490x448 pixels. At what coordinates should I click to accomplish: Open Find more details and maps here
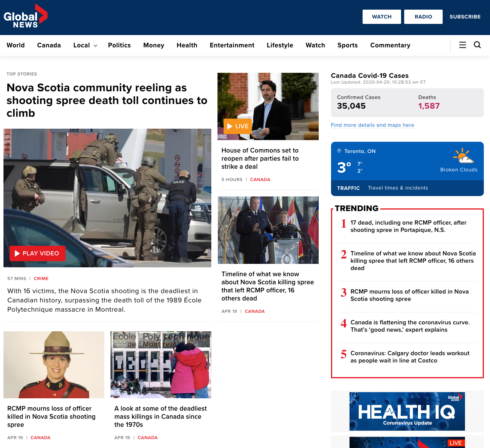point(372,125)
